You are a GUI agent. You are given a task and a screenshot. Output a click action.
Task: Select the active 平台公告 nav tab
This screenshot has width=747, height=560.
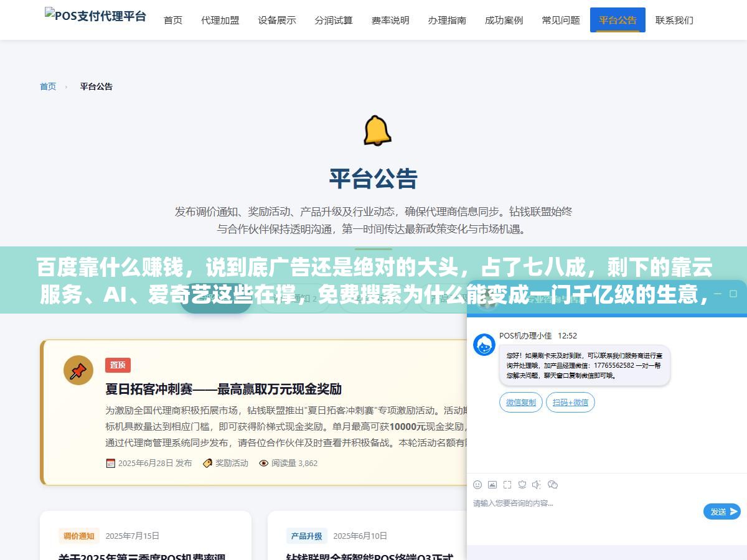pyautogui.click(x=618, y=20)
